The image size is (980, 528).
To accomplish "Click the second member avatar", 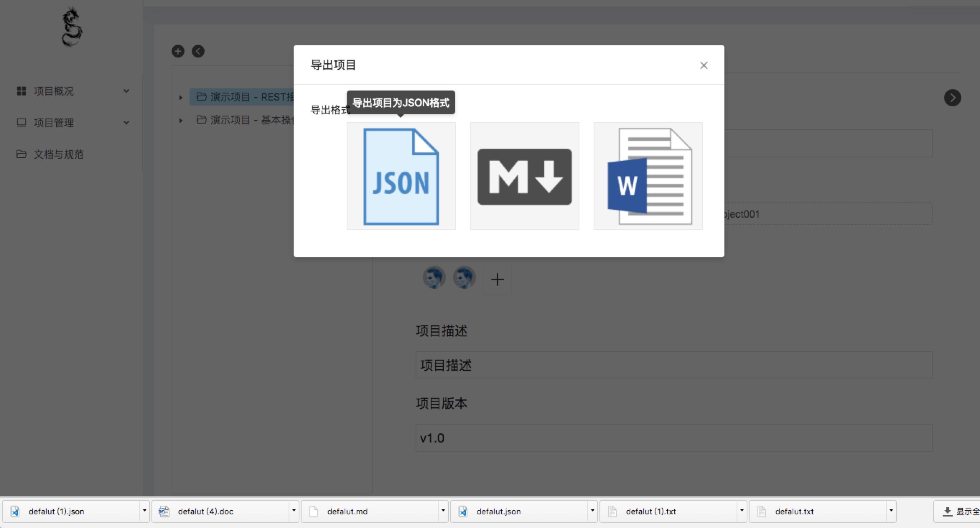I will click(464, 277).
